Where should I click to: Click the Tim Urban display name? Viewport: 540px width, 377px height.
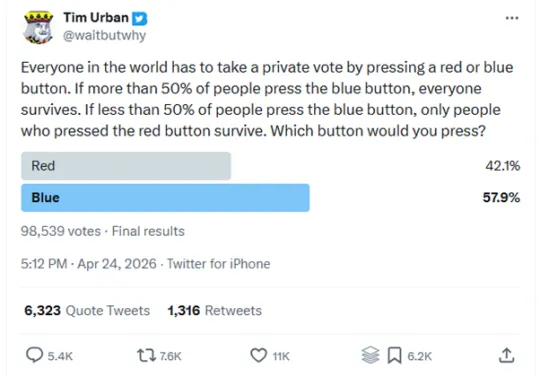pyautogui.click(x=96, y=17)
